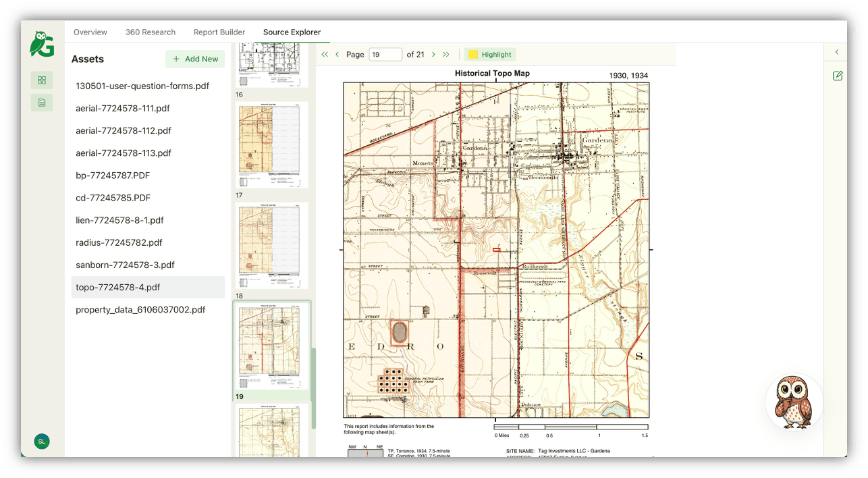This screenshot has height=478, width=868.
Task: Advance to the next page arrow
Action: click(x=433, y=55)
